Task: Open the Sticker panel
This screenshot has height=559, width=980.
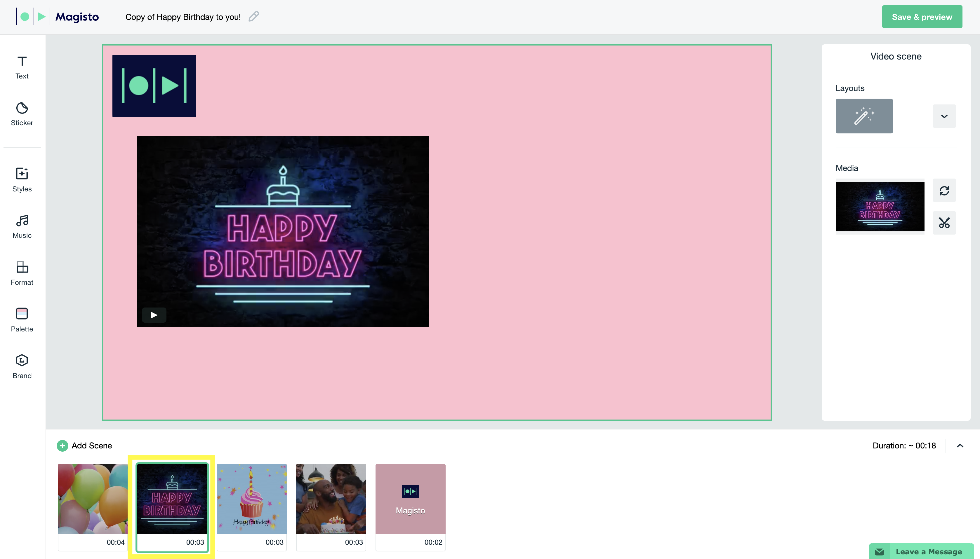Action: (22, 114)
